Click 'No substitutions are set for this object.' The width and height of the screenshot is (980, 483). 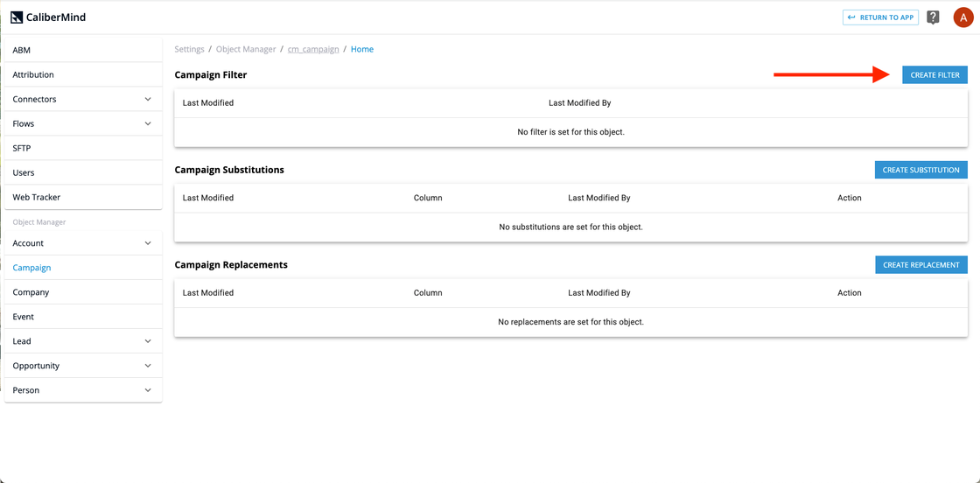pos(570,227)
